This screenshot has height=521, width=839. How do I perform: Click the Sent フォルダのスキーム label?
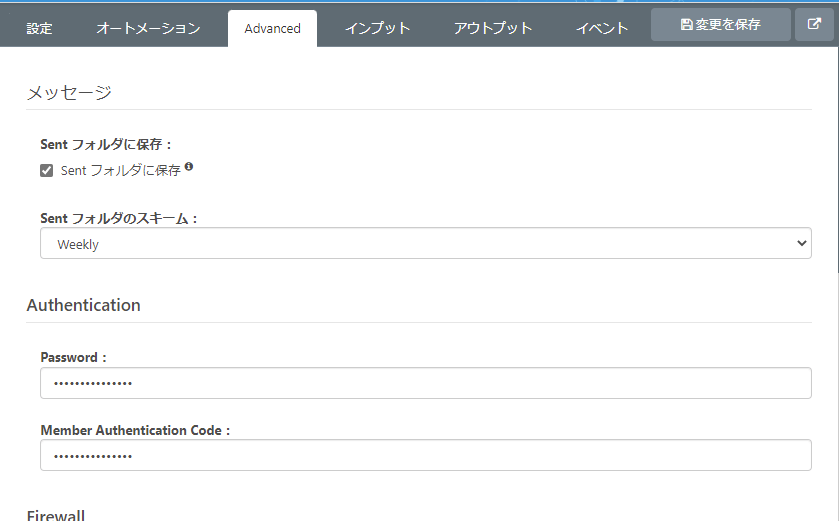[119, 218]
